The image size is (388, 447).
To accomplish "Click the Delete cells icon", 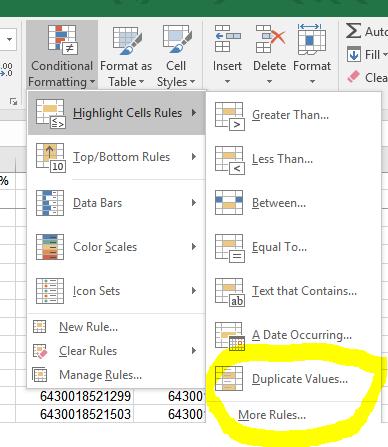I will click(270, 39).
